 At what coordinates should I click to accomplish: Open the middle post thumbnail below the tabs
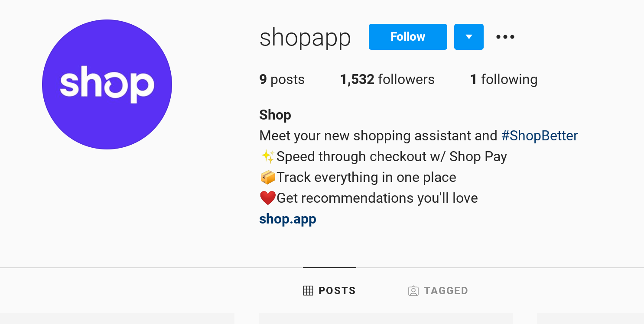(x=386, y=318)
